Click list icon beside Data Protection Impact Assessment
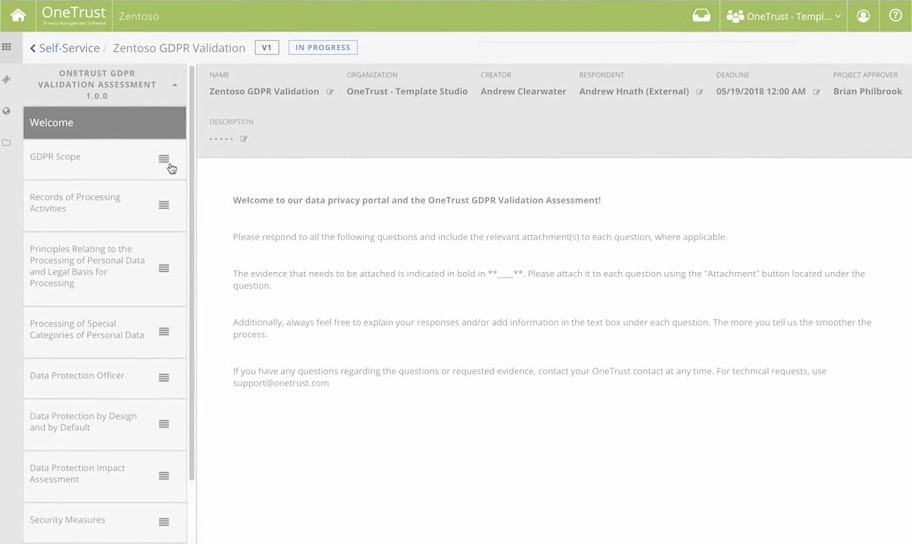The image size is (912, 544). pos(164,476)
